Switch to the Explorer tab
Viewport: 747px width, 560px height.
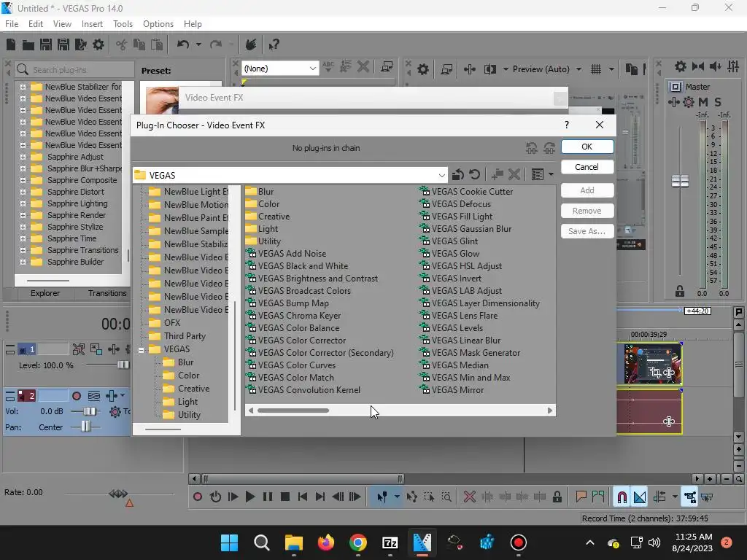coord(45,293)
